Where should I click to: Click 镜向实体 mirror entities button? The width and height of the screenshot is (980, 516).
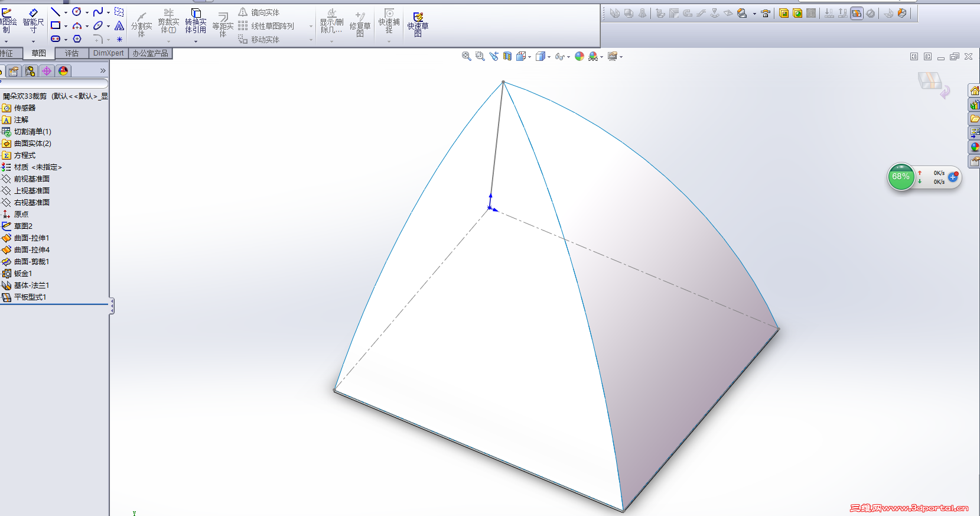259,12
